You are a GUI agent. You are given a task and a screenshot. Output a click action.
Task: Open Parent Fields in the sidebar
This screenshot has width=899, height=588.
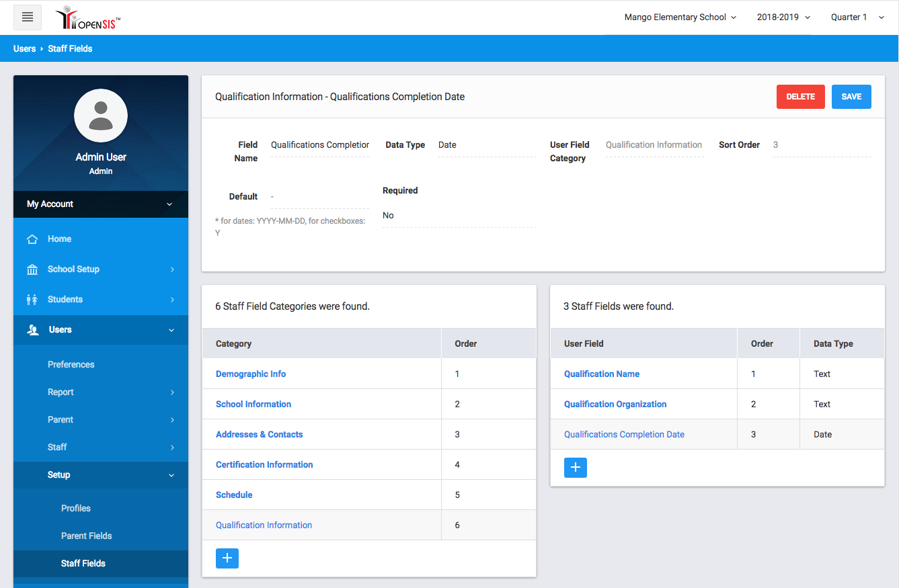[87, 536]
